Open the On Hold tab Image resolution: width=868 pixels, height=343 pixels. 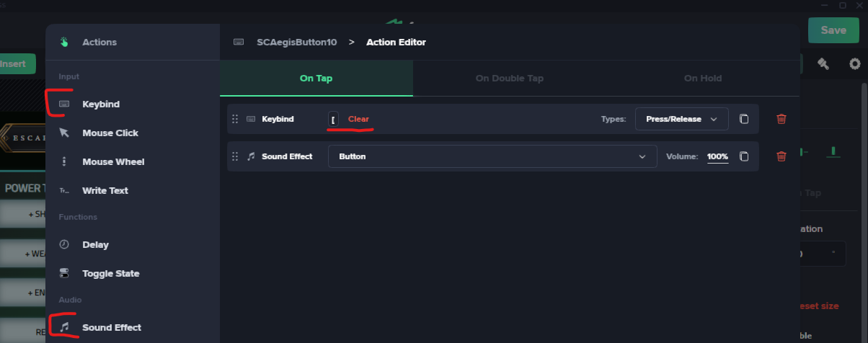[x=703, y=79]
